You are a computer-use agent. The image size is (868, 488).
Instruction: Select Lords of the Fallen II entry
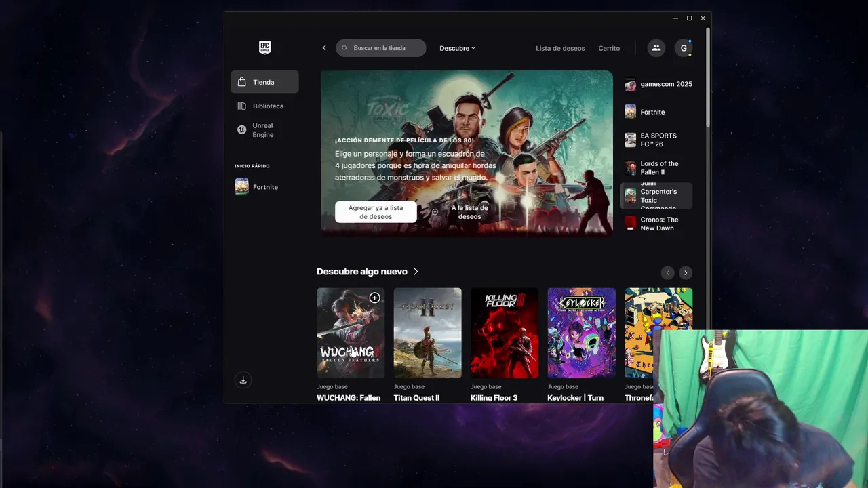[656, 167]
